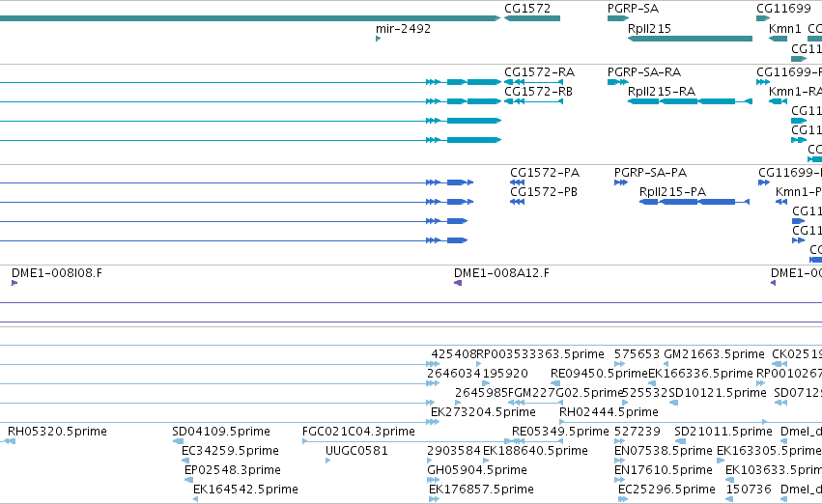This screenshot has width=822, height=504.
Task: Click FGC021C04.3prime EST label
Action: (x=358, y=432)
